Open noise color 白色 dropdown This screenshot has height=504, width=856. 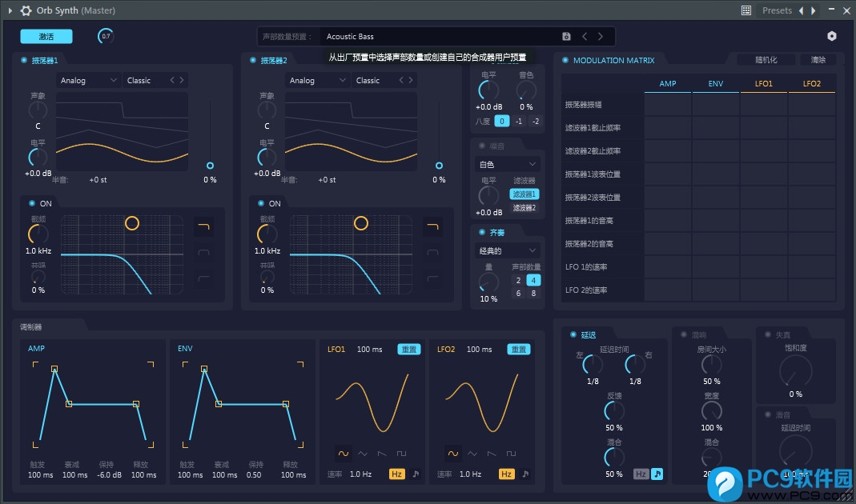[x=507, y=164]
